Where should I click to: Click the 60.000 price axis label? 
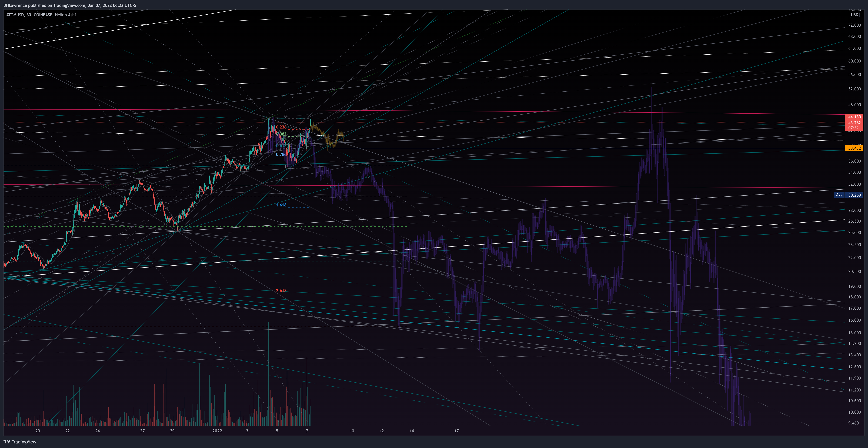point(854,61)
